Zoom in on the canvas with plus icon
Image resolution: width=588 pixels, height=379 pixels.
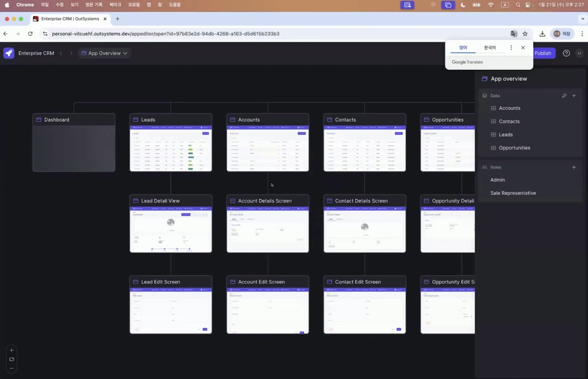pos(12,350)
